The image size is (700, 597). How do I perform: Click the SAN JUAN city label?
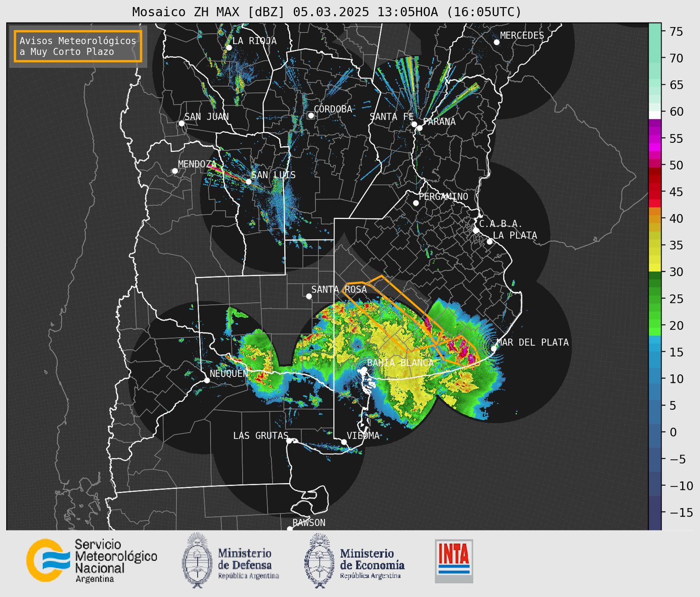click(x=206, y=117)
